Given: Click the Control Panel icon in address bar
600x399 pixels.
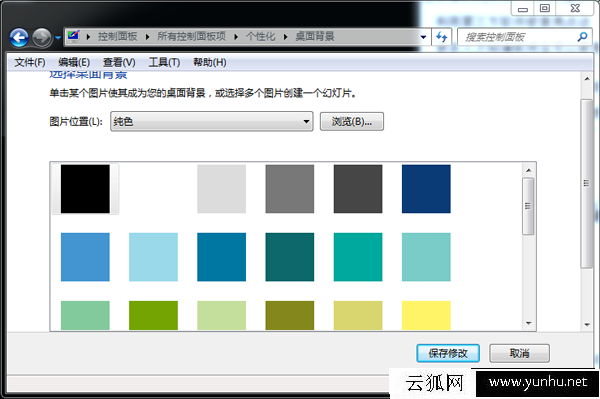Looking at the screenshot, I should [73, 37].
